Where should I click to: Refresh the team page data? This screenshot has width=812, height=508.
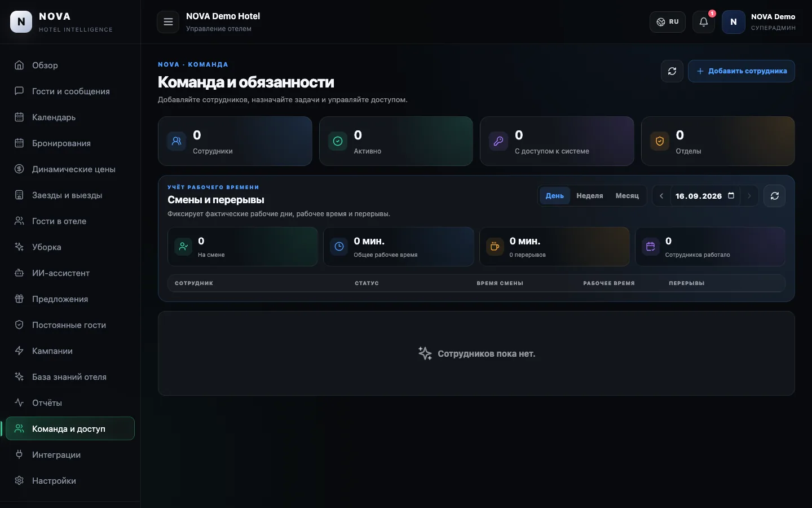click(x=672, y=71)
